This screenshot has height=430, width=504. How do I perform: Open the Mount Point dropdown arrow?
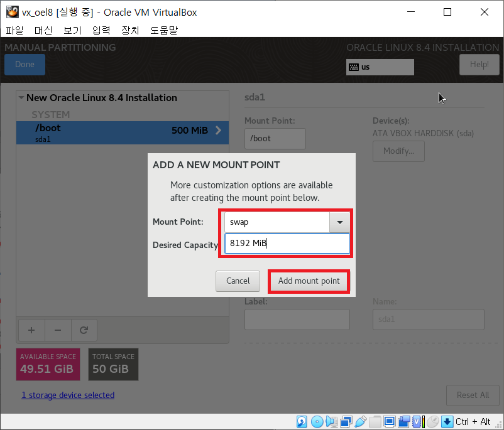339,222
